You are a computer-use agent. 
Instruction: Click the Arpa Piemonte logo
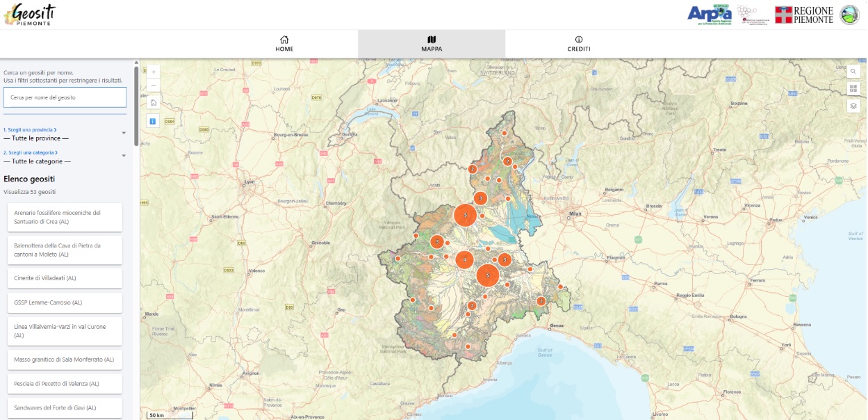[709, 14]
